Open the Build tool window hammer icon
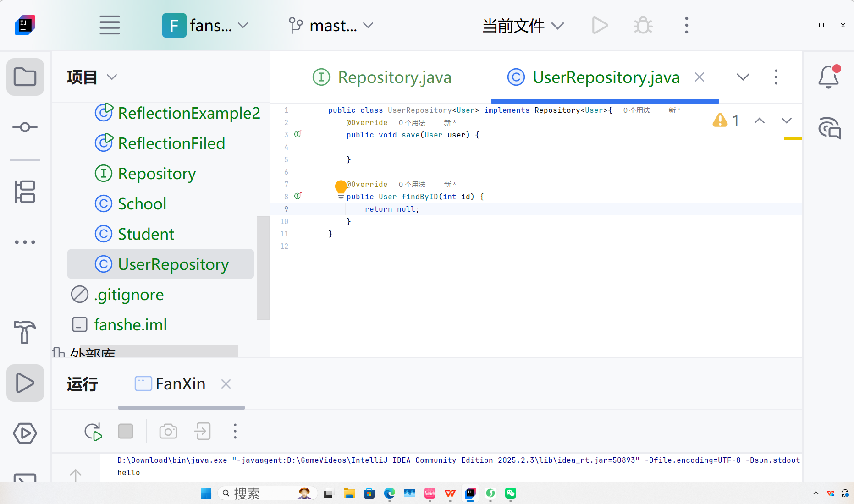Viewport: 854px width, 504px height. tap(25, 333)
